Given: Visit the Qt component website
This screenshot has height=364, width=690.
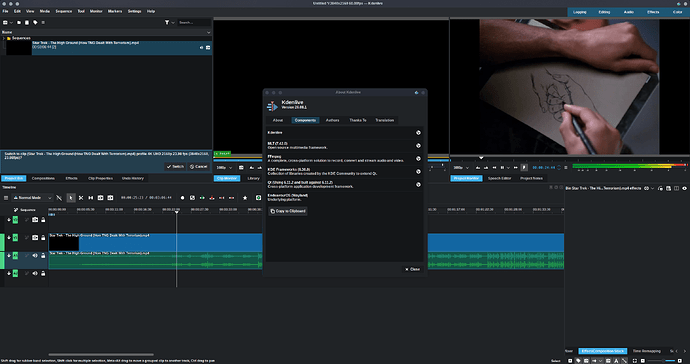Looking at the screenshot, I should pos(418,184).
